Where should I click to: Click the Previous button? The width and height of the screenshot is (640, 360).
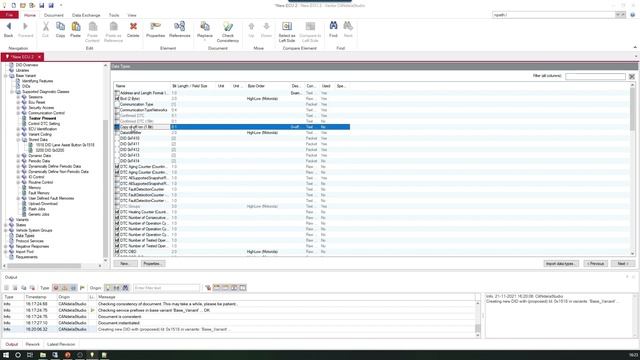tap(596, 264)
